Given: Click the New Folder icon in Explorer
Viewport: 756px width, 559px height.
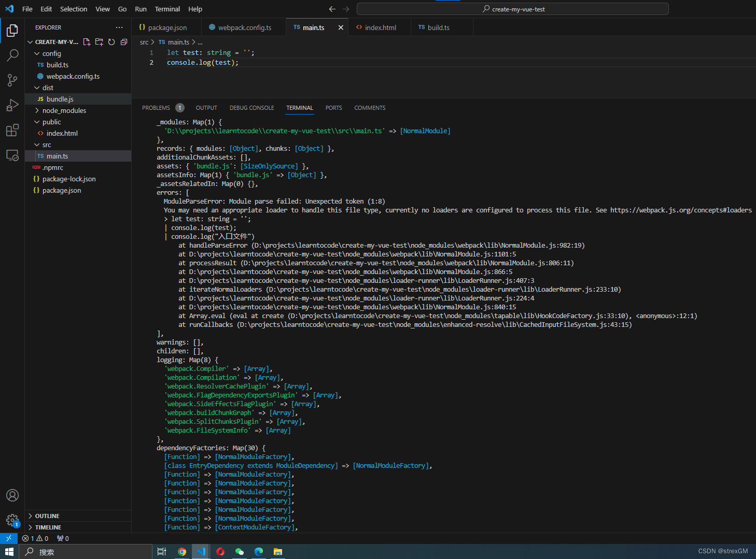Looking at the screenshot, I should [99, 42].
